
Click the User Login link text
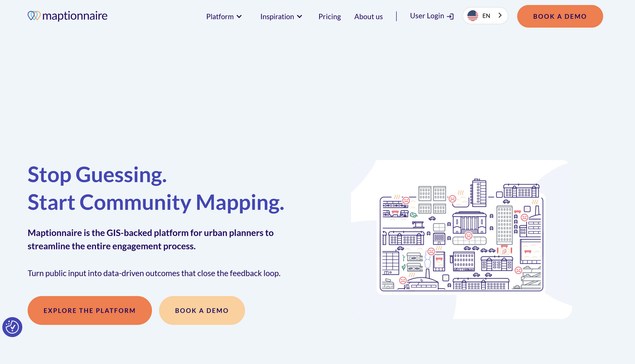(x=427, y=16)
